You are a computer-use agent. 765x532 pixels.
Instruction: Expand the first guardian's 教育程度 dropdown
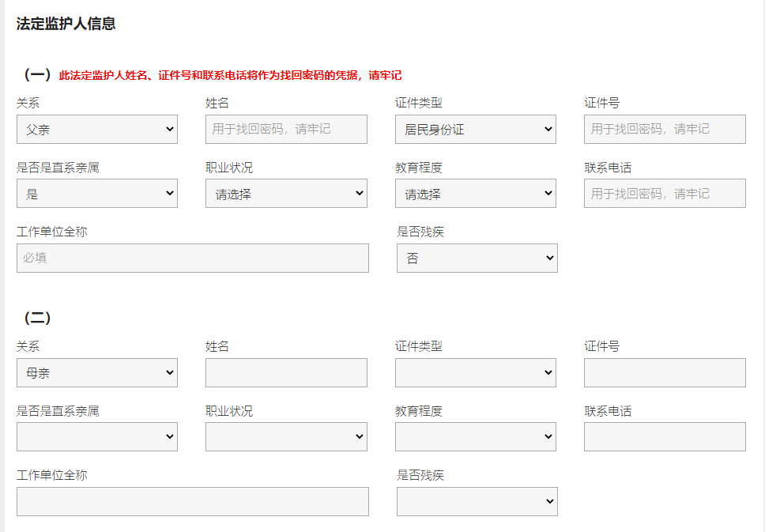point(476,194)
